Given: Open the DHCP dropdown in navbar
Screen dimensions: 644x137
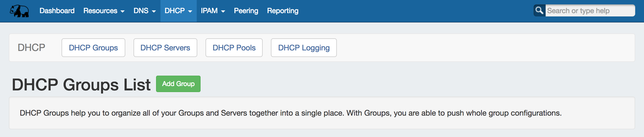Looking at the screenshot, I should [178, 11].
